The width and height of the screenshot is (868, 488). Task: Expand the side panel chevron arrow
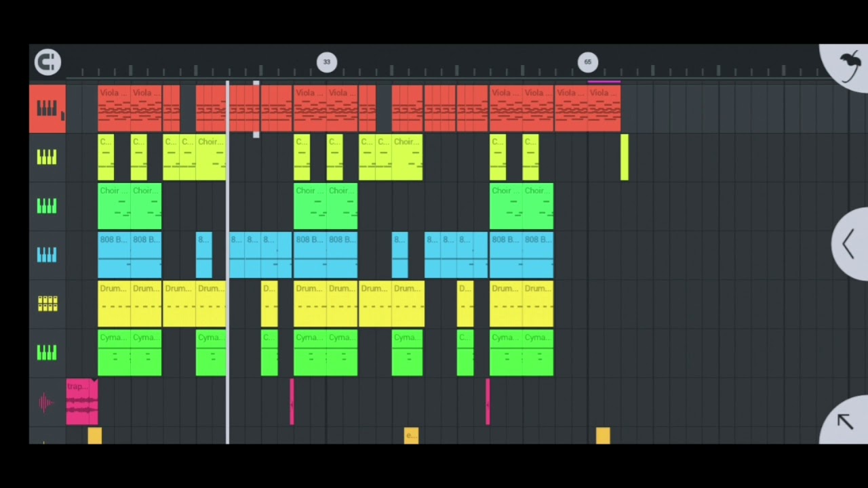(x=849, y=244)
